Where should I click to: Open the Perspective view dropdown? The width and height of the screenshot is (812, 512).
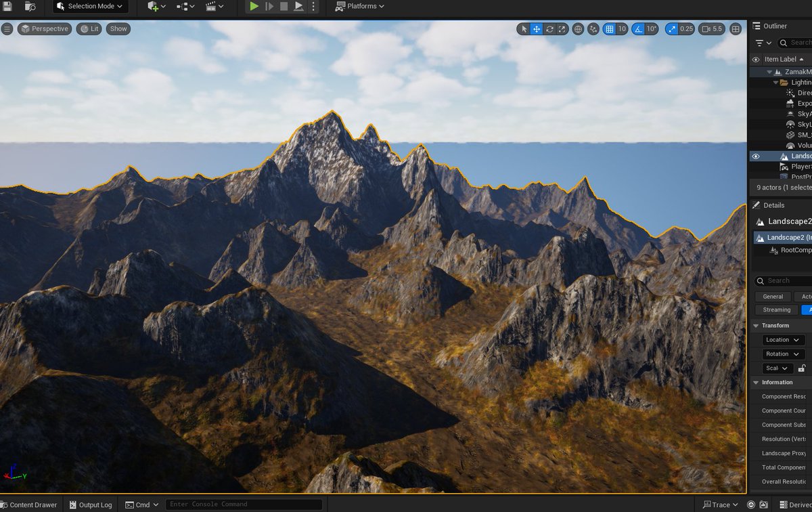pos(45,28)
